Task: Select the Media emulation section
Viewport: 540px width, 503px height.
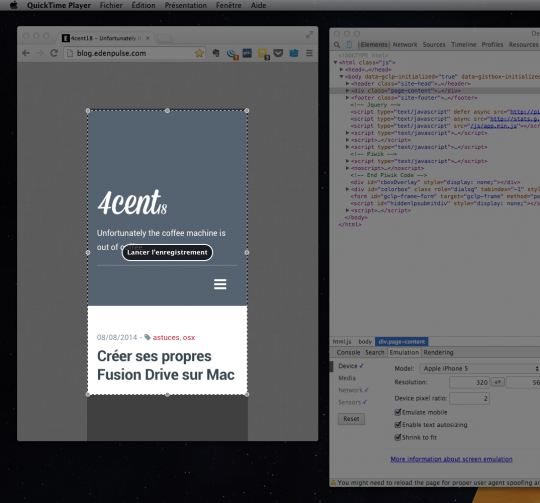Action: coord(347,378)
